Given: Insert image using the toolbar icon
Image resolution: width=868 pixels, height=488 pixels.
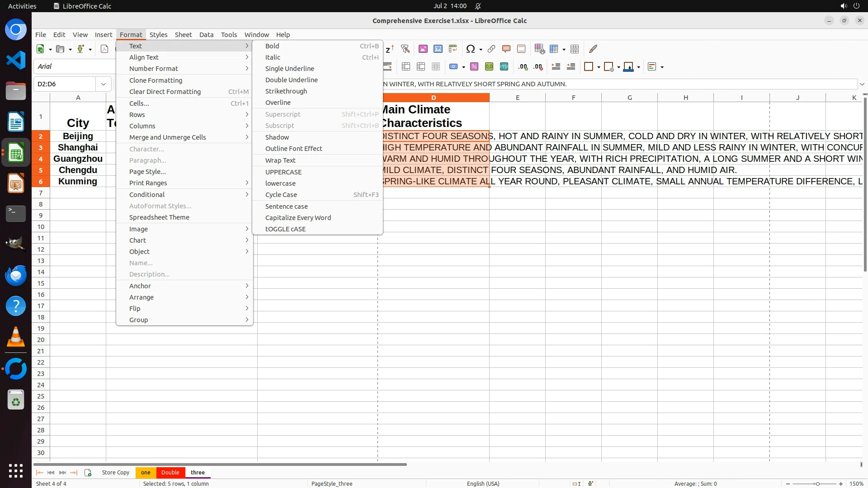Looking at the screenshot, I should tap(423, 49).
